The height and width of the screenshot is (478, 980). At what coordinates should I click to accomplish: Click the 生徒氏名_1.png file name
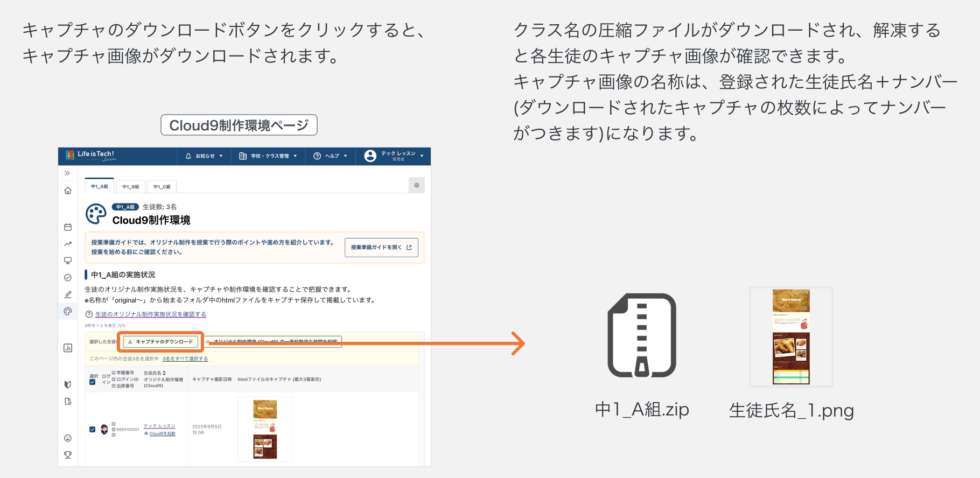[792, 411]
